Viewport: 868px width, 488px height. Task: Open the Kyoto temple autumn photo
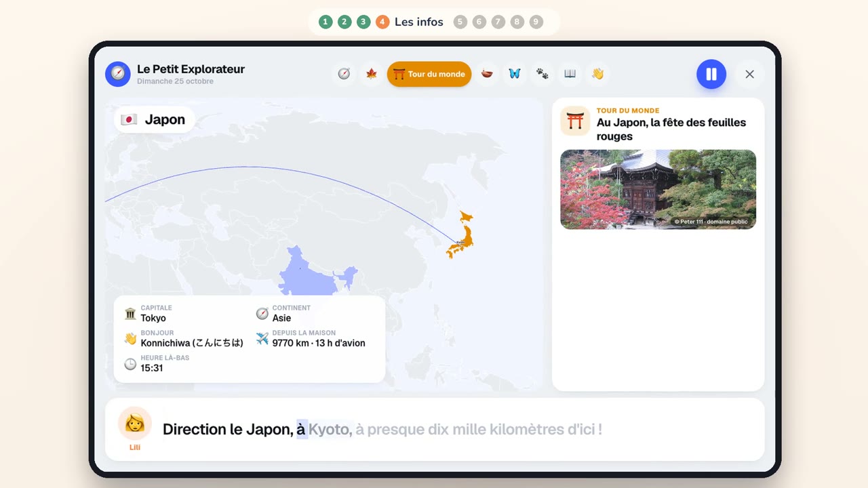pos(658,189)
